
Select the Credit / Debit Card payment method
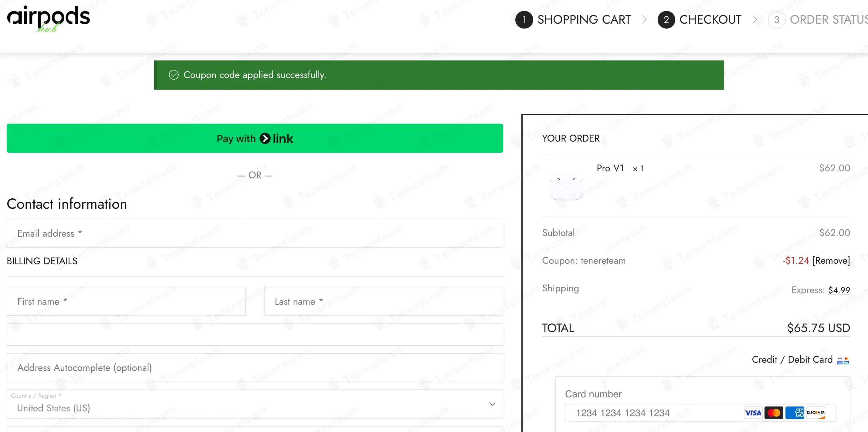[x=792, y=360]
